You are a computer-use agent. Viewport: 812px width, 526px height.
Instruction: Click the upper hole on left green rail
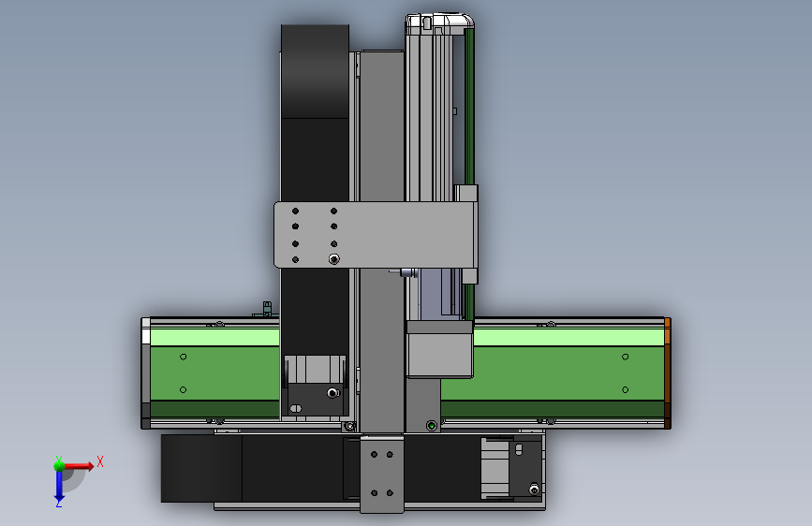point(183,357)
